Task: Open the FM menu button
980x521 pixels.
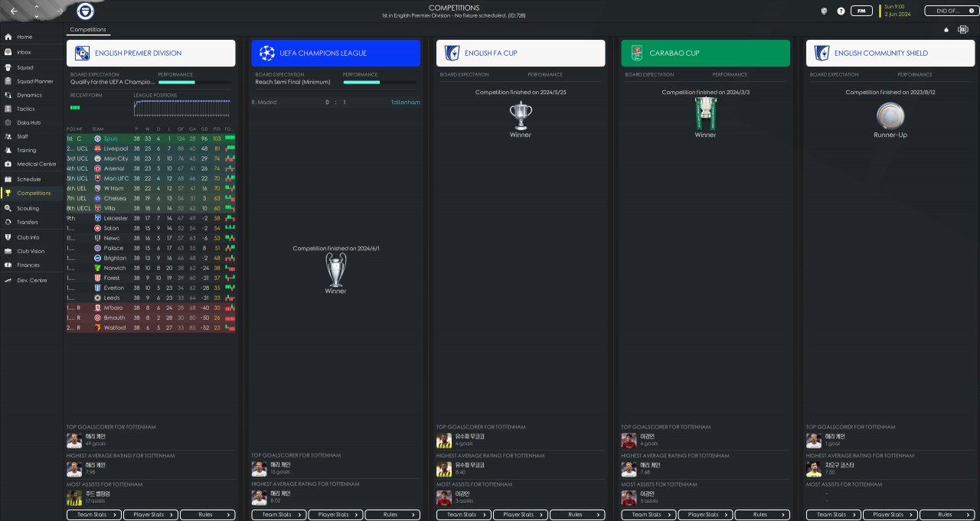Action: pyautogui.click(x=863, y=11)
